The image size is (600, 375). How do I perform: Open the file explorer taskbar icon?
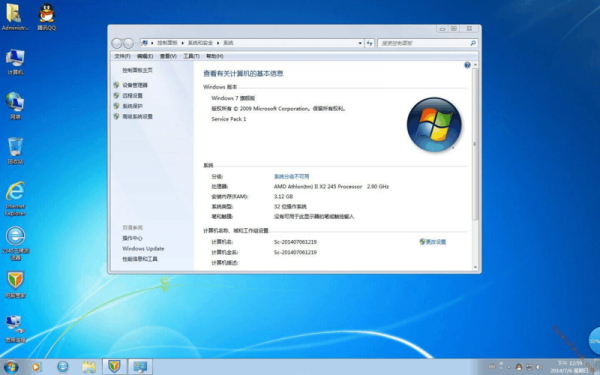click(x=89, y=367)
